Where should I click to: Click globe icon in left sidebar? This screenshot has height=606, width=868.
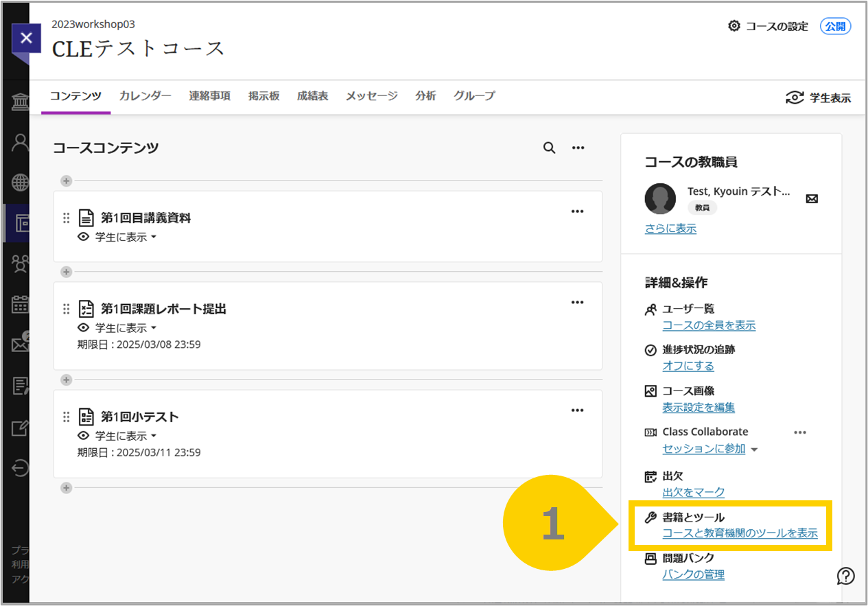point(21,183)
